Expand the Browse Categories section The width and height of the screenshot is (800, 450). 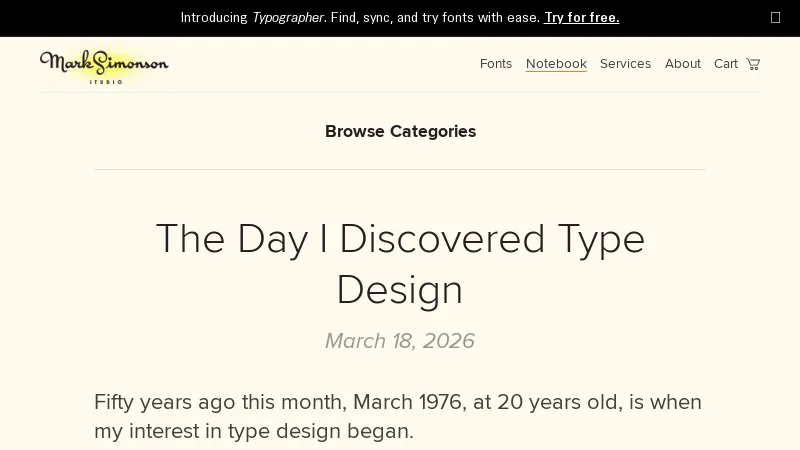(x=400, y=131)
